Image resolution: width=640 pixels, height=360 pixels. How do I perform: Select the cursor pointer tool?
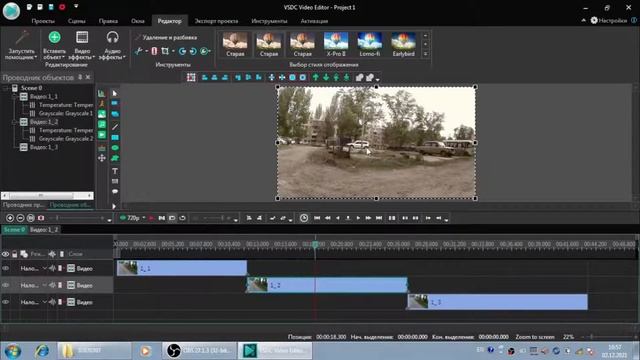115,93
